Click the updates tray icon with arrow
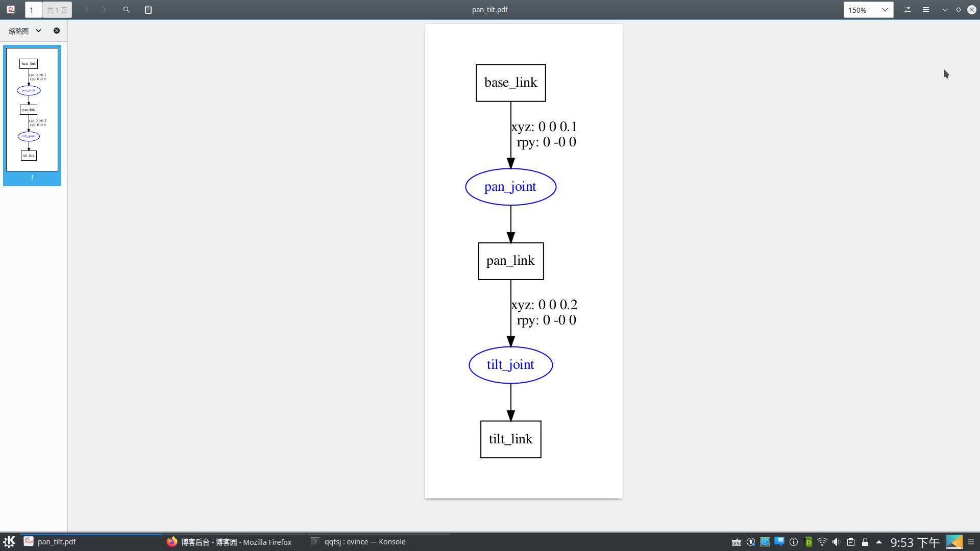980x551 pixels. point(751,542)
